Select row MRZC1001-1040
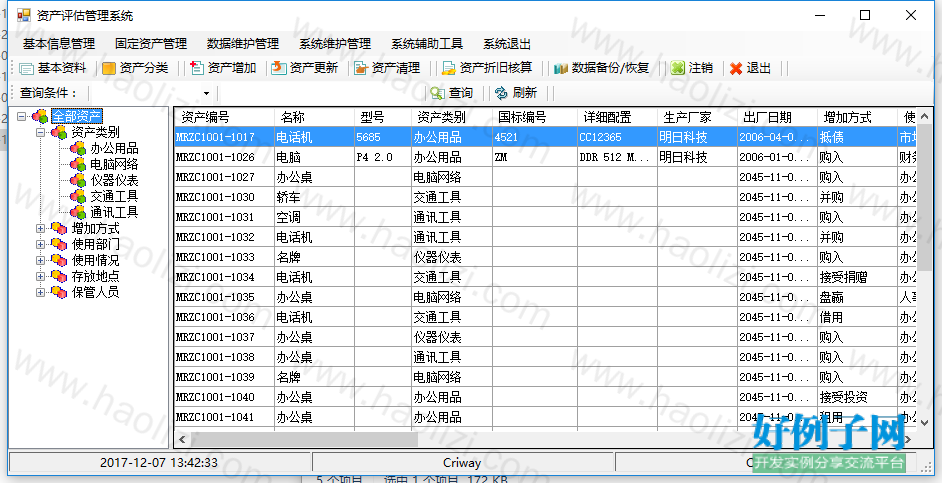942x483 pixels. tap(545, 397)
